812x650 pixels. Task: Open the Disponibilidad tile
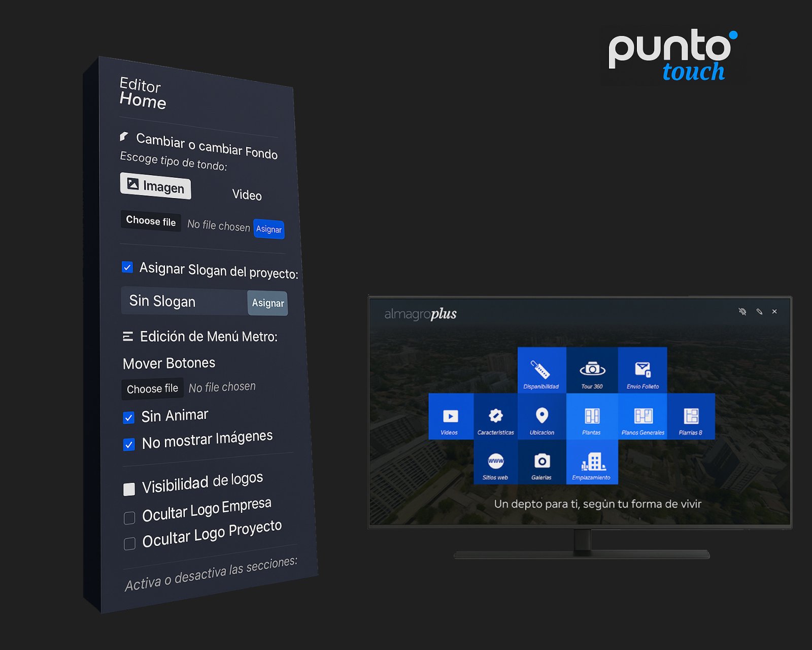(x=541, y=370)
